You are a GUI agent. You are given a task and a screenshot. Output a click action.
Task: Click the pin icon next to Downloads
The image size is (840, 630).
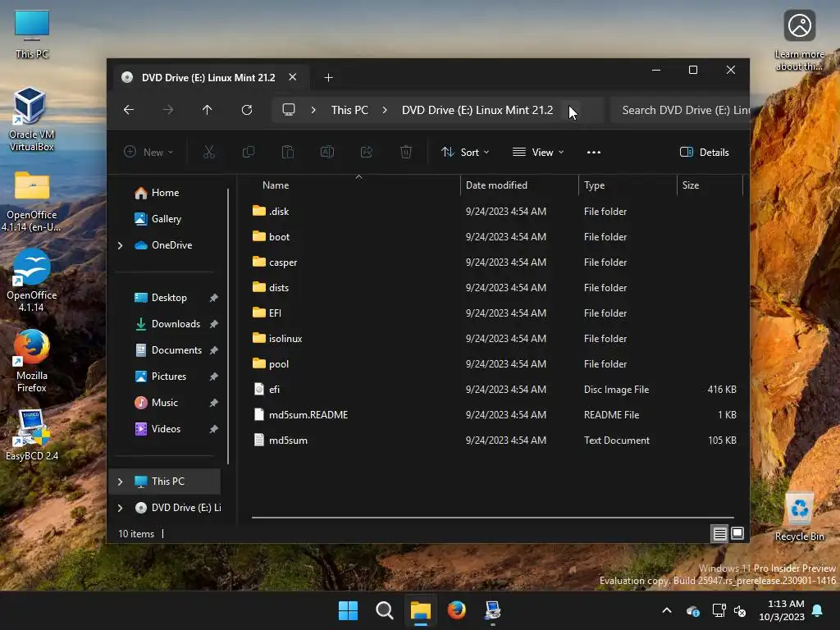pos(214,324)
